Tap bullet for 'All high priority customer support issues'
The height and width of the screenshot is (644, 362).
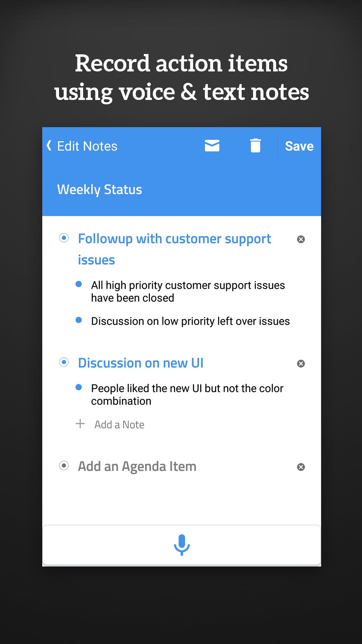pos(79,284)
